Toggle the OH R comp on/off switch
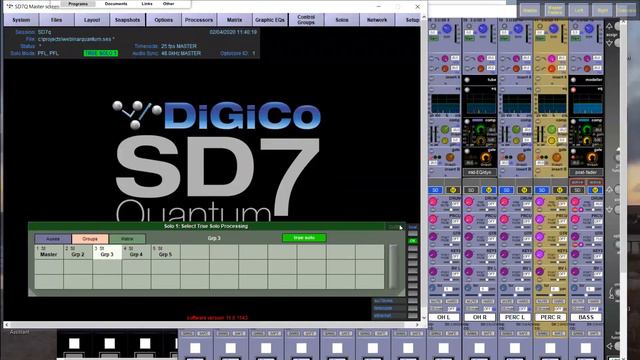 (467, 121)
